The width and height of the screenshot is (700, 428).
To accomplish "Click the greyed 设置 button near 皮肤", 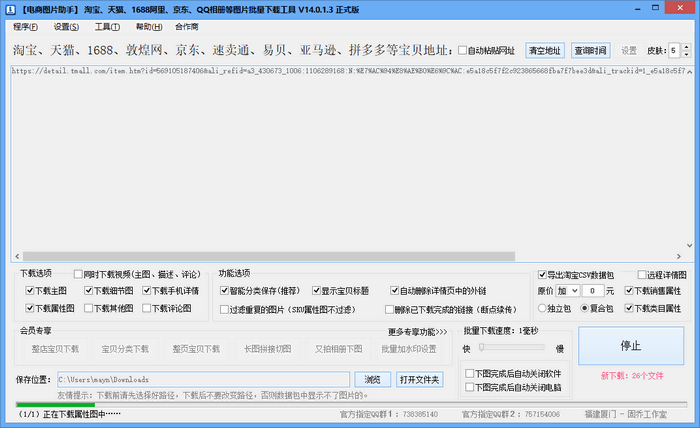I will (x=629, y=50).
